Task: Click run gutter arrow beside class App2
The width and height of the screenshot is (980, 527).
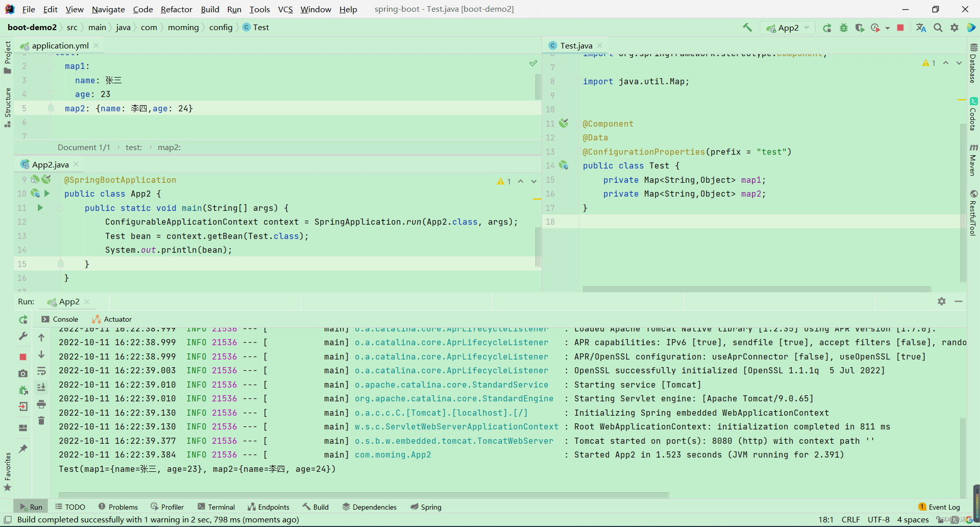Action: pyautogui.click(x=47, y=194)
